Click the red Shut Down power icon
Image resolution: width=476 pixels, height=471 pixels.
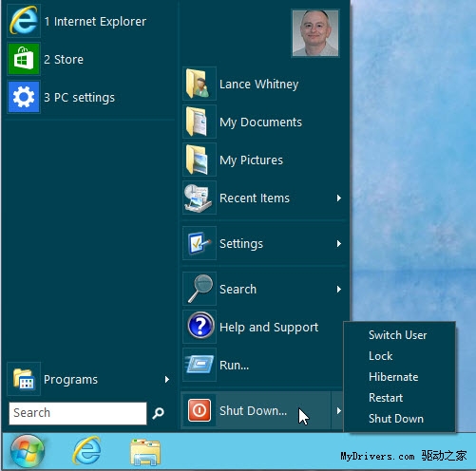[x=200, y=410]
